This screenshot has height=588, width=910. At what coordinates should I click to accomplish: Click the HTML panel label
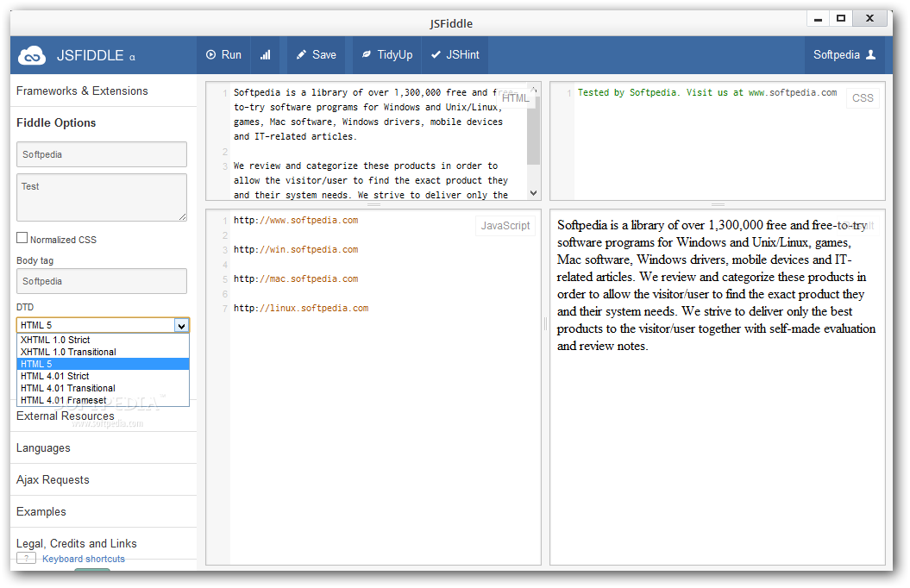(x=515, y=98)
